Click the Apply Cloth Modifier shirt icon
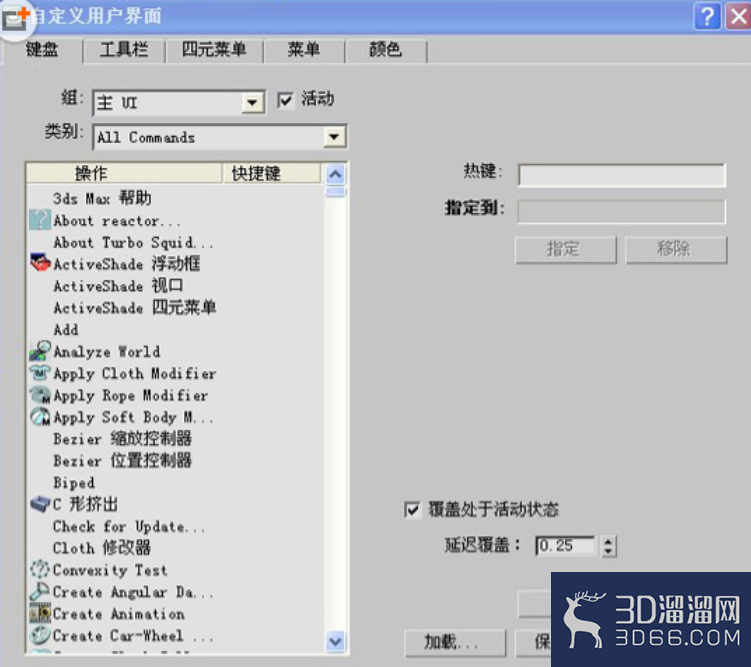The image size is (751, 667). coord(40,373)
